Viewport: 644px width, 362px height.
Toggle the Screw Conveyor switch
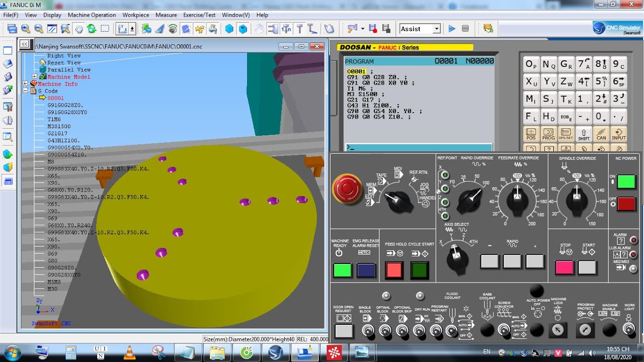503,330
